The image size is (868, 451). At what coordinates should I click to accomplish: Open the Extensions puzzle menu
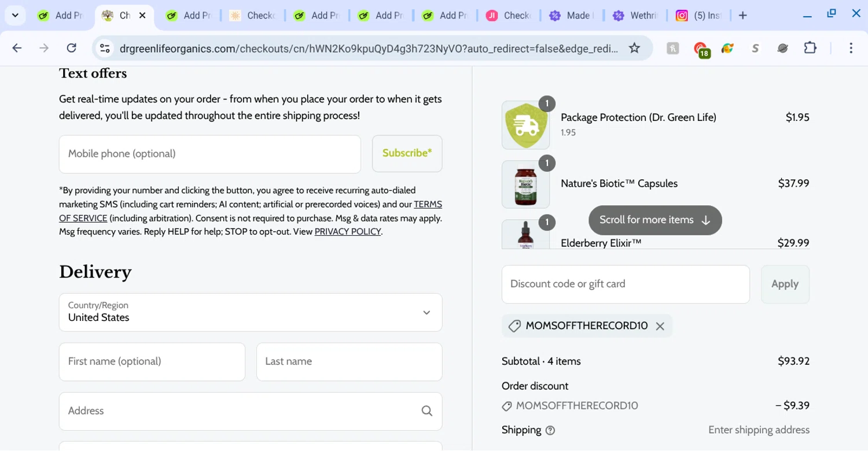(811, 48)
